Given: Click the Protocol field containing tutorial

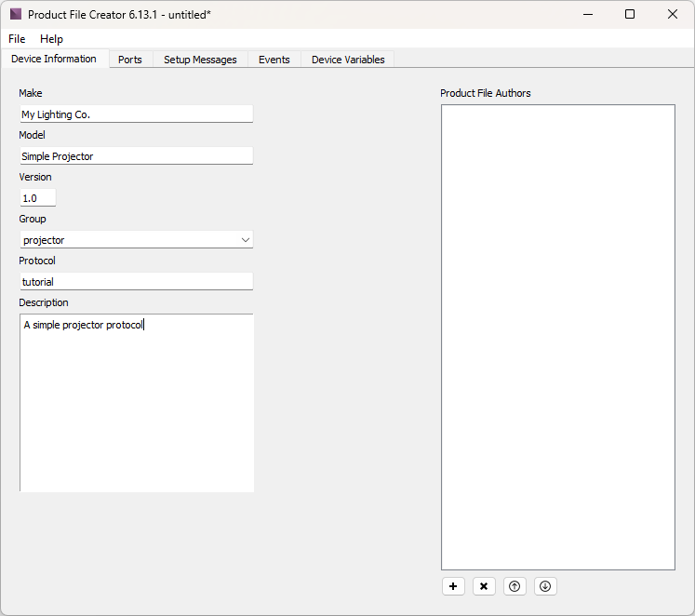Looking at the screenshot, I should point(136,282).
